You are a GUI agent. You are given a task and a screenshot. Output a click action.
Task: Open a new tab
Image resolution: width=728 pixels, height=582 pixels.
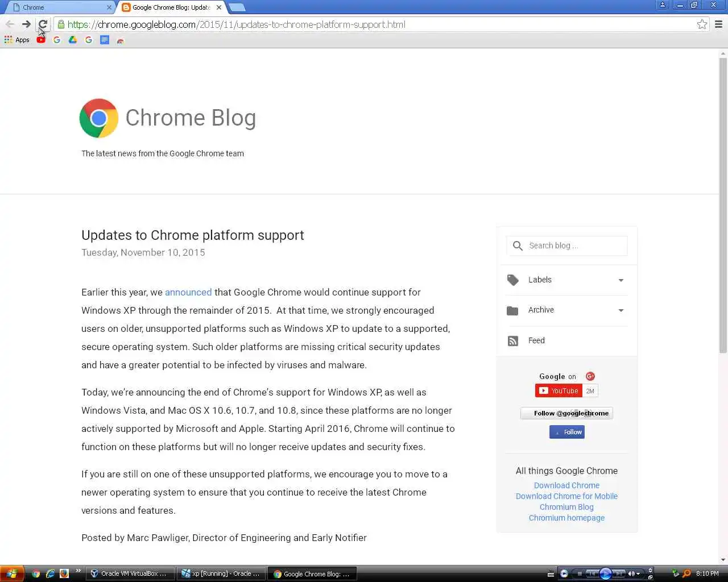[237, 7]
